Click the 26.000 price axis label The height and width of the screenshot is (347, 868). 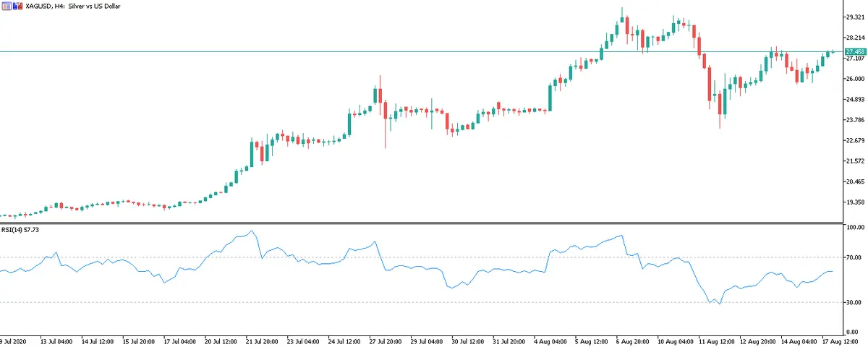(856, 79)
